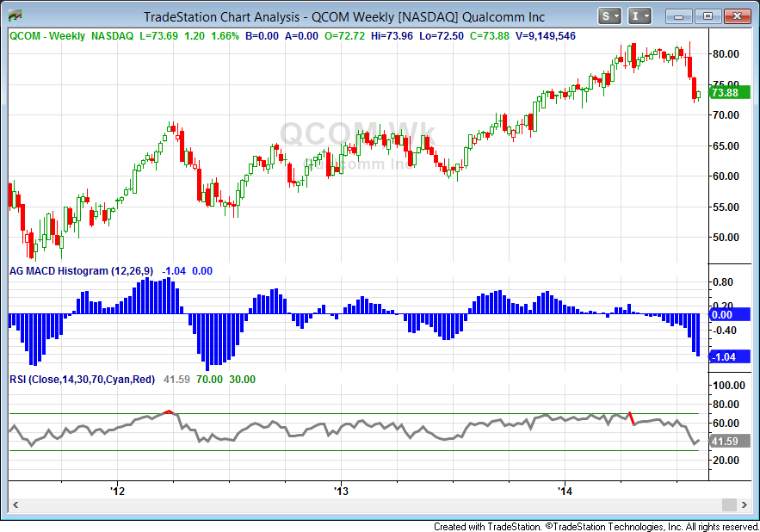Viewport: 760px width, 532px height.
Task: Click the '13 year label on time axis
Action: [341, 492]
